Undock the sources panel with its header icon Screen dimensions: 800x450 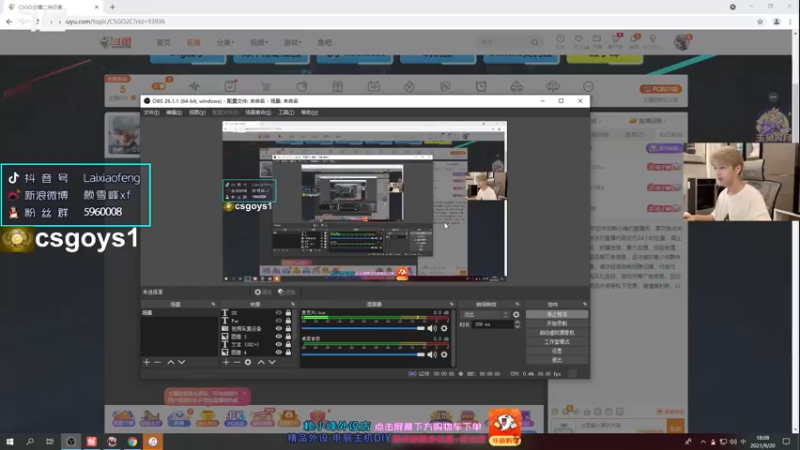(293, 304)
